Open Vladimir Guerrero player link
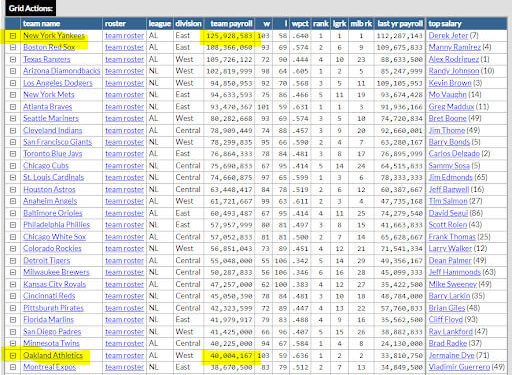The image size is (512, 375). point(459,367)
